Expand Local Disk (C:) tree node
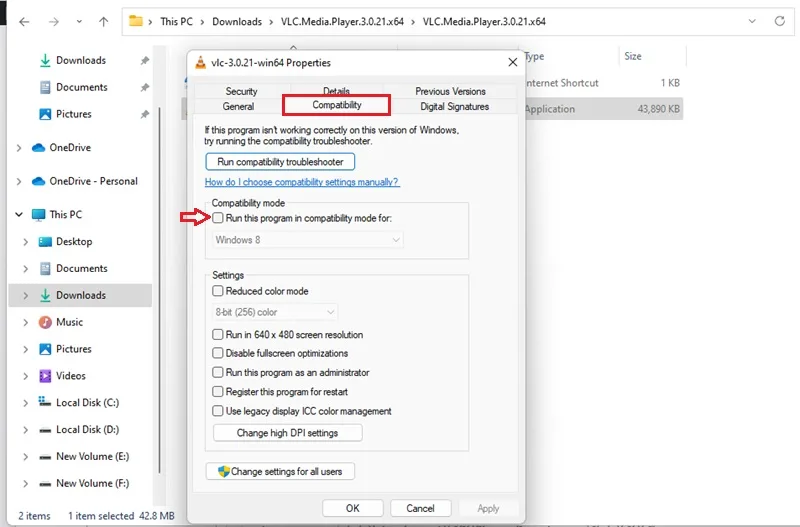 (x=26, y=403)
